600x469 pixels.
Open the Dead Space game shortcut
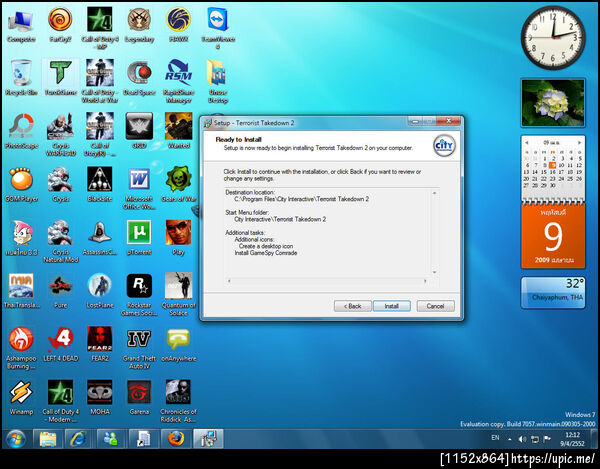139,78
